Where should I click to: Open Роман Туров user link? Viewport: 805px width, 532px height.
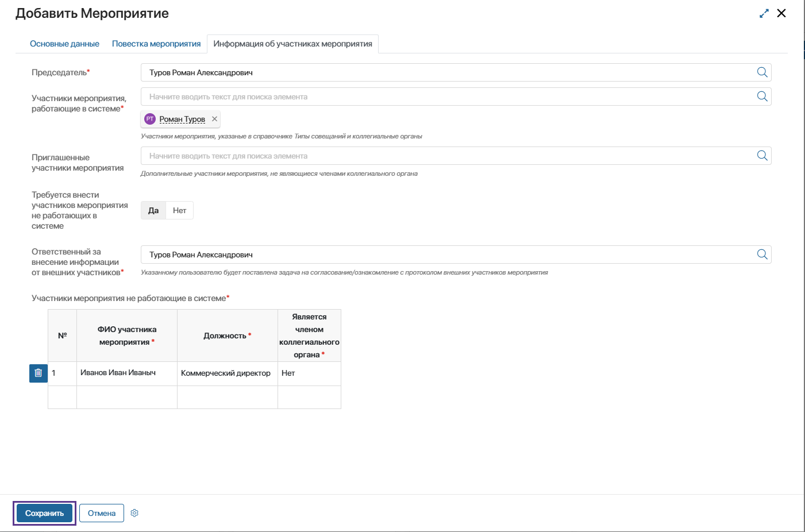pyautogui.click(x=182, y=119)
